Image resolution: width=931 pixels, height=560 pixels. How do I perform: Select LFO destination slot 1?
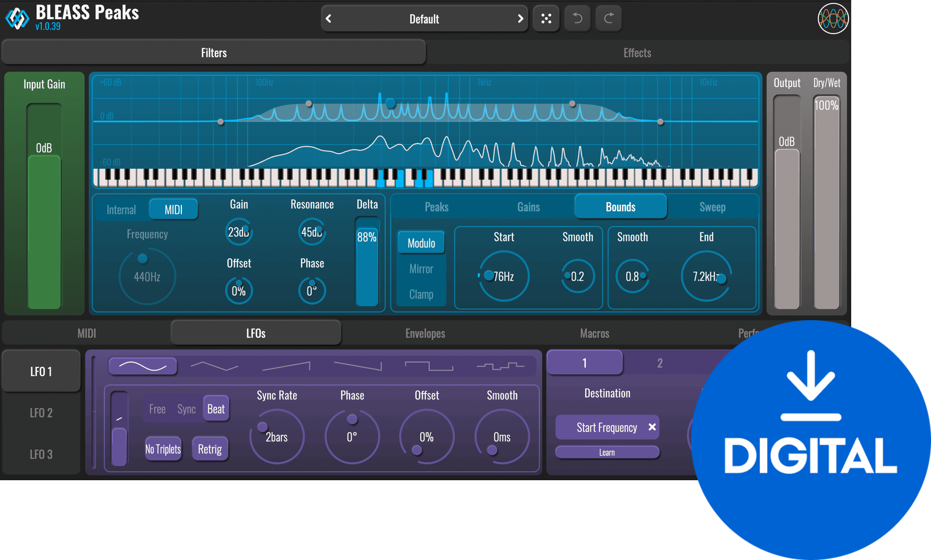585,363
